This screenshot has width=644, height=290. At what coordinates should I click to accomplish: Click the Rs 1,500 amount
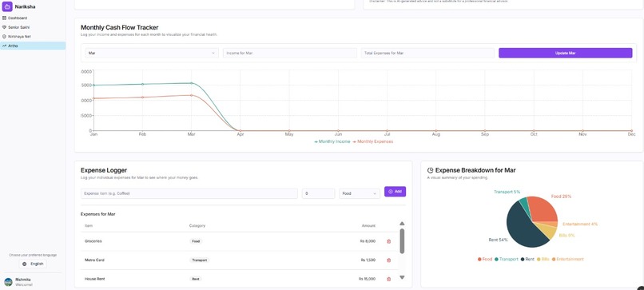coord(368,260)
